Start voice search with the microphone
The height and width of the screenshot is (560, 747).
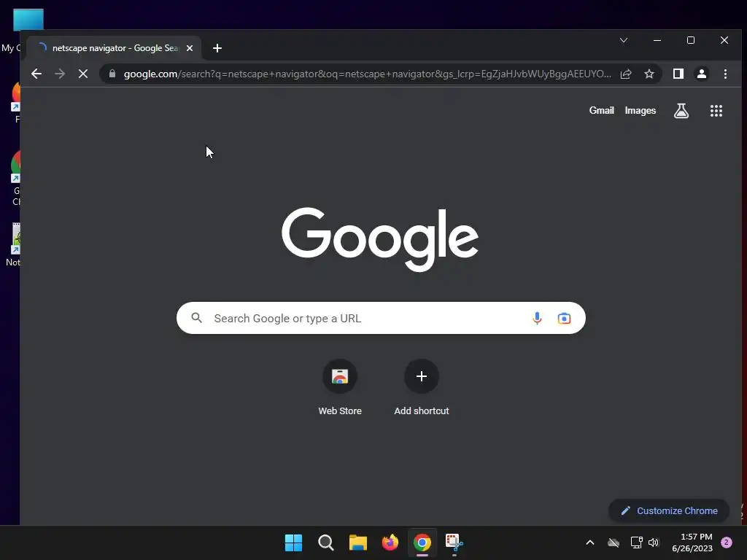tap(537, 318)
